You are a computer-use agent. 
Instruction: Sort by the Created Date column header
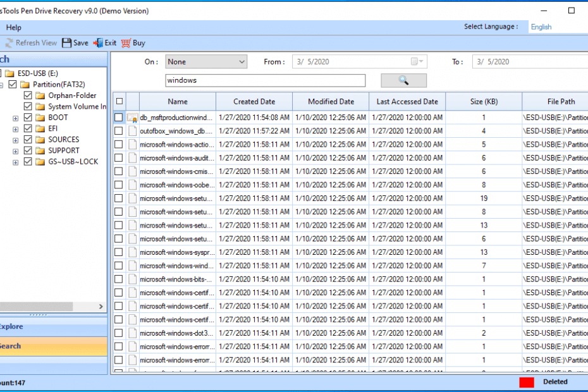[254, 101]
